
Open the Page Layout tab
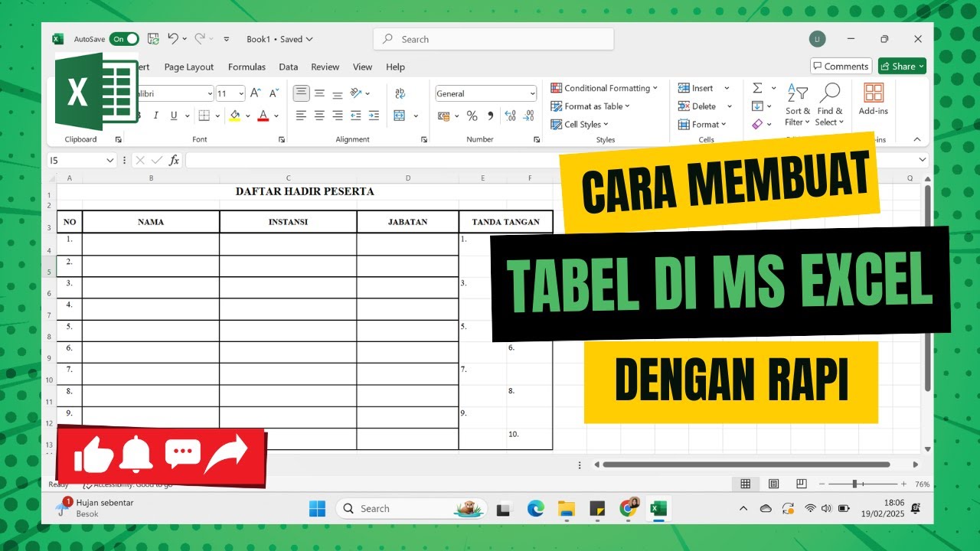point(189,67)
